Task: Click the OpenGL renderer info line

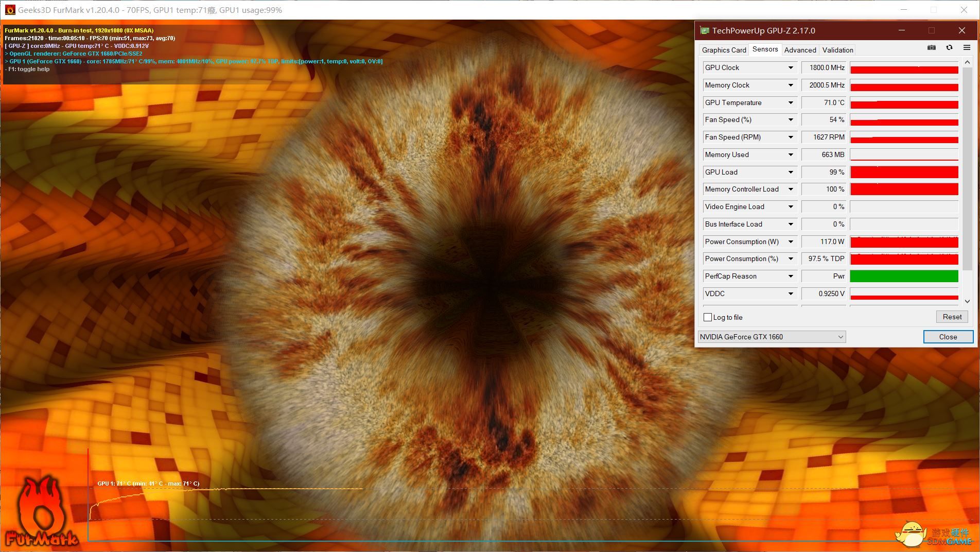Action: pos(74,54)
